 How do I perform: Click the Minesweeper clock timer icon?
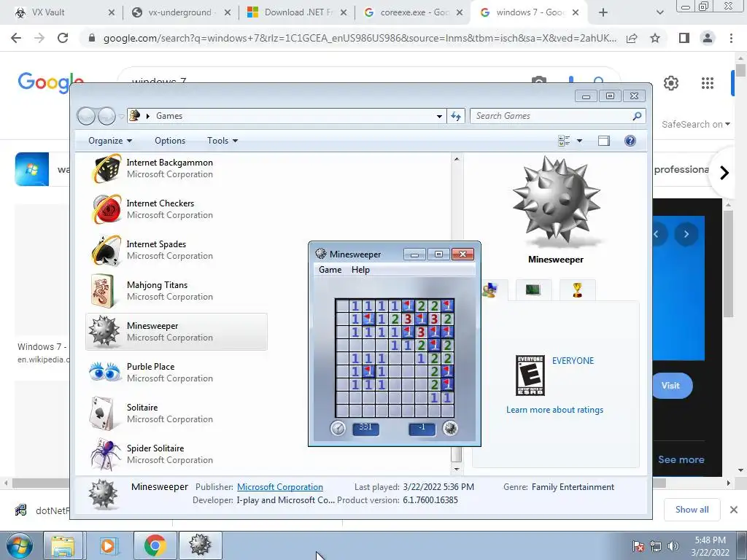(x=338, y=428)
